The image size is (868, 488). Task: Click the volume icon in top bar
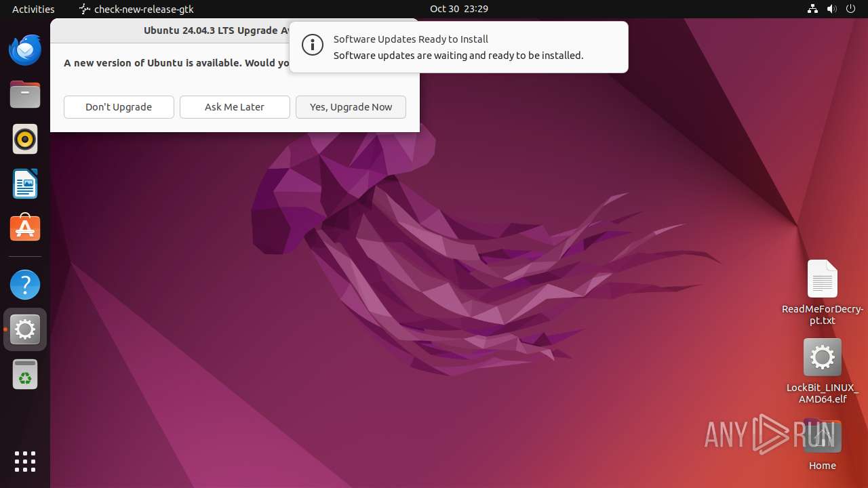click(x=832, y=9)
